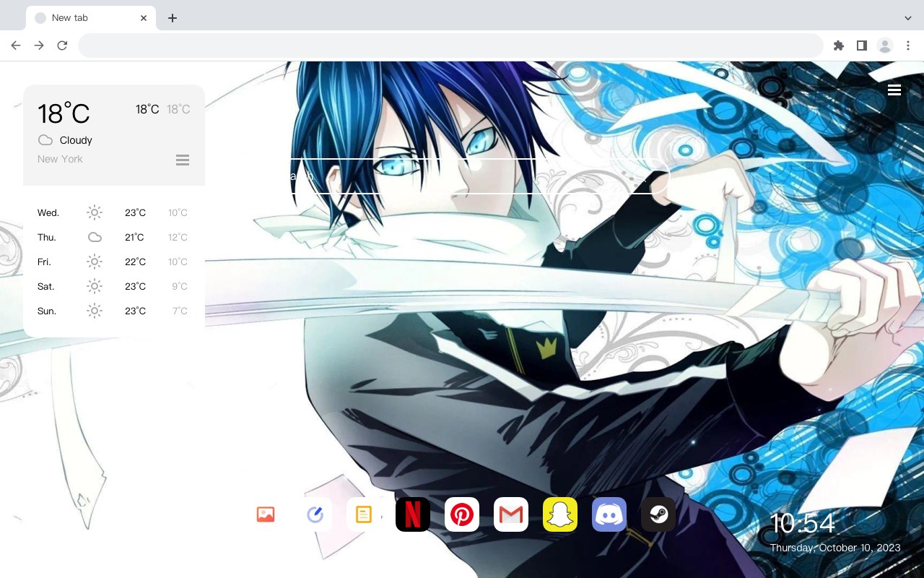Click the search field on the page
Screen dimensions: 924x578
[x=462, y=176]
